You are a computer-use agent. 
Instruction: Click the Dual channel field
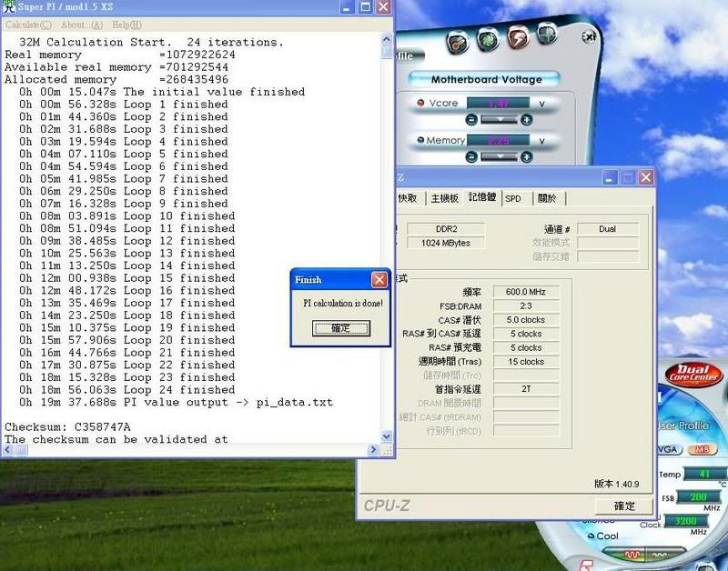tap(608, 229)
